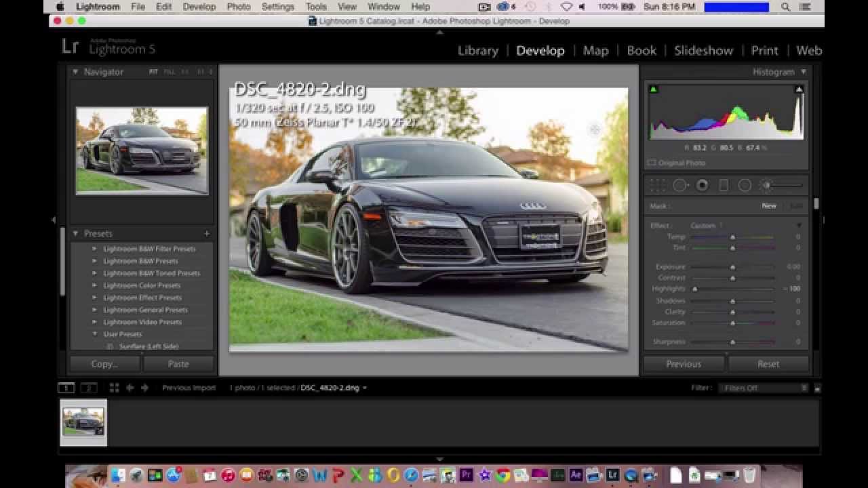Open the Settings menu
This screenshot has width=868, height=488.
[x=278, y=7]
